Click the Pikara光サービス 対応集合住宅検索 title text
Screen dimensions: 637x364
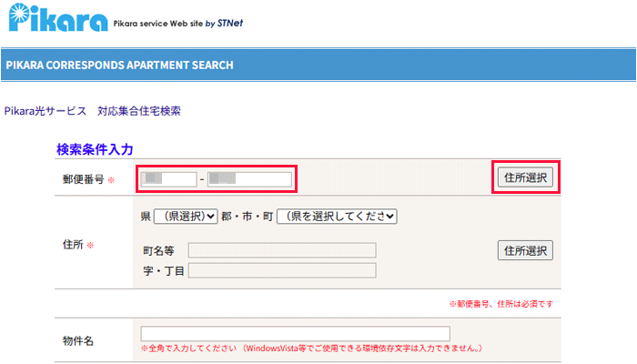93,111
